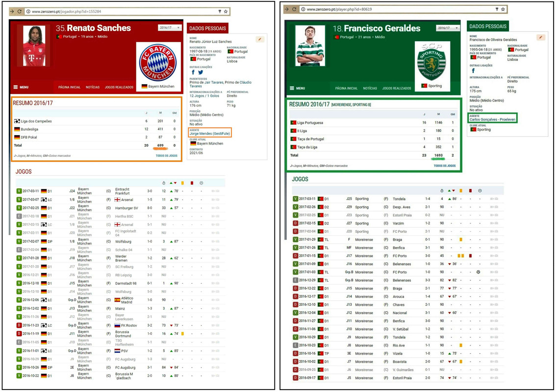Click the key icon in right address bar
The image size is (556, 392).
(x=497, y=9)
